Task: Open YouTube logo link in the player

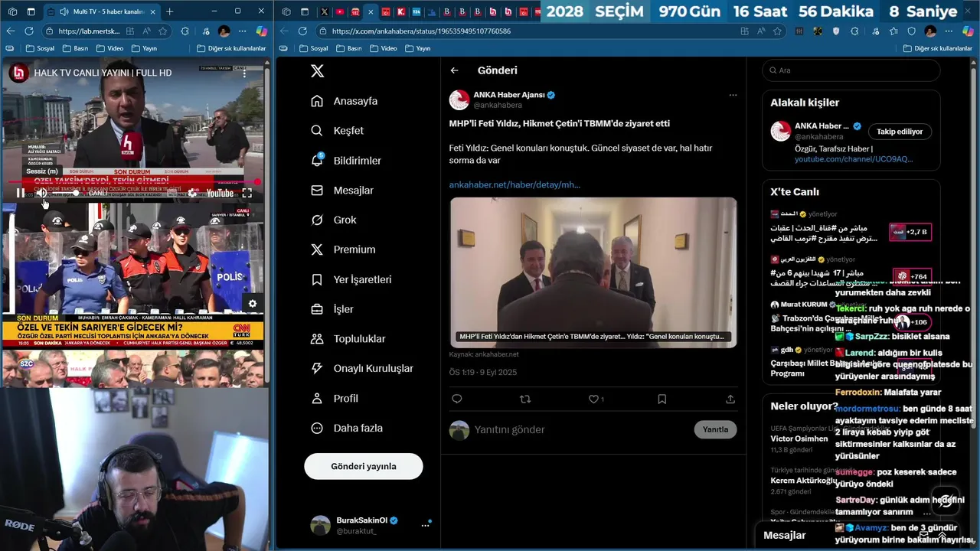Action: tap(220, 194)
